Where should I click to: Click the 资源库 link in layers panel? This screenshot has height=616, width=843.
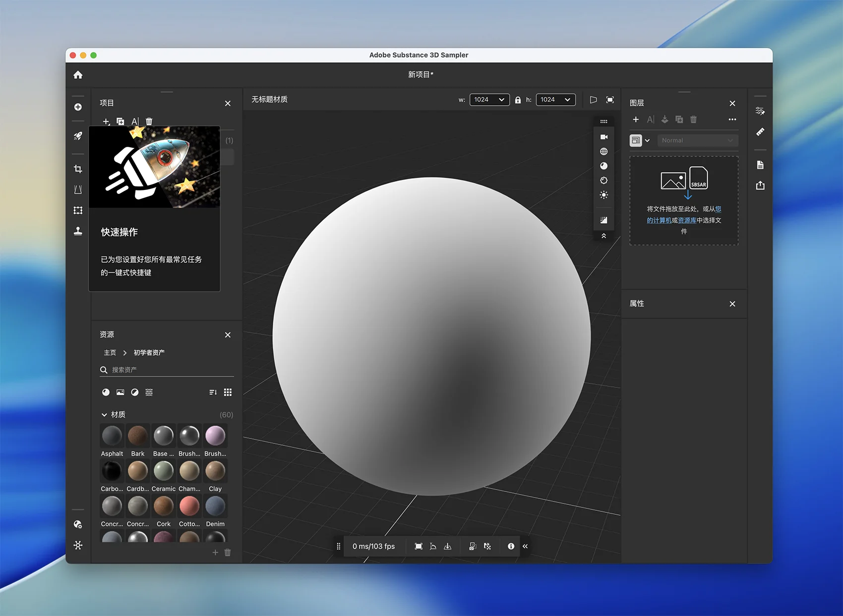tap(687, 220)
